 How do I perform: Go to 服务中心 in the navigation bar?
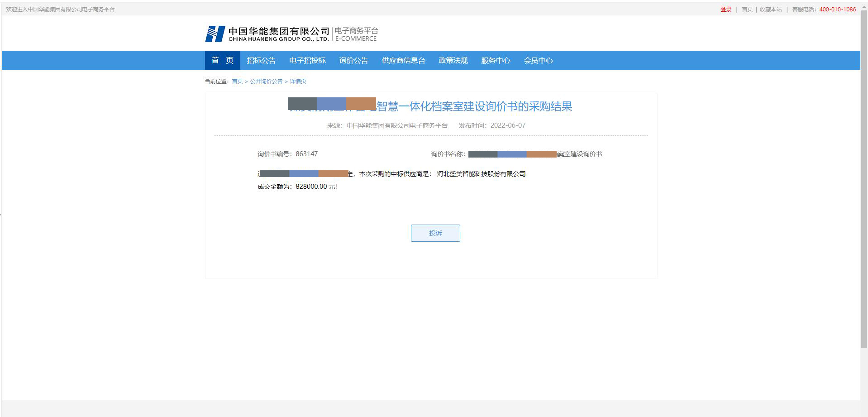pos(496,60)
